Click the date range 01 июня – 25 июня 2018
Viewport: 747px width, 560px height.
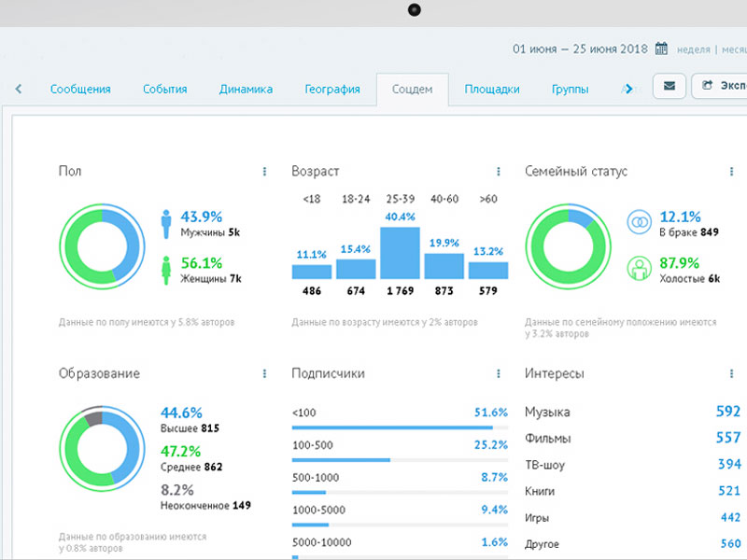pos(580,49)
